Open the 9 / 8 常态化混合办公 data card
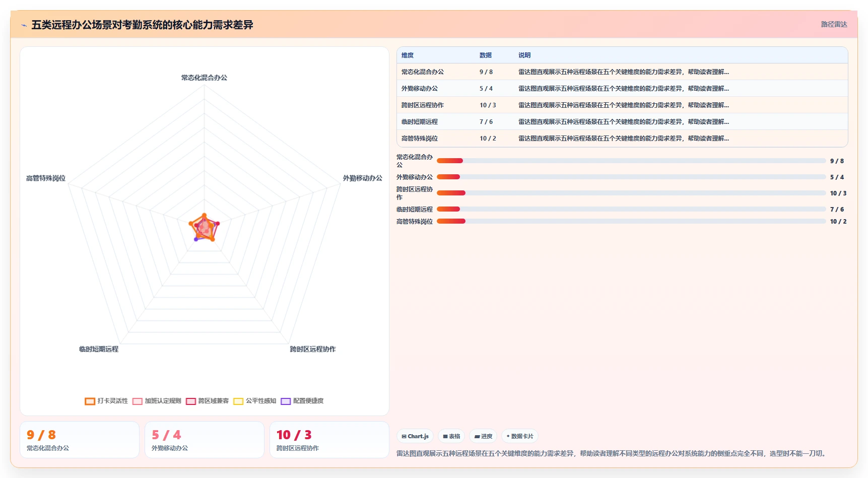Image resolution: width=868 pixels, height=478 pixels. (x=80, y=440)
